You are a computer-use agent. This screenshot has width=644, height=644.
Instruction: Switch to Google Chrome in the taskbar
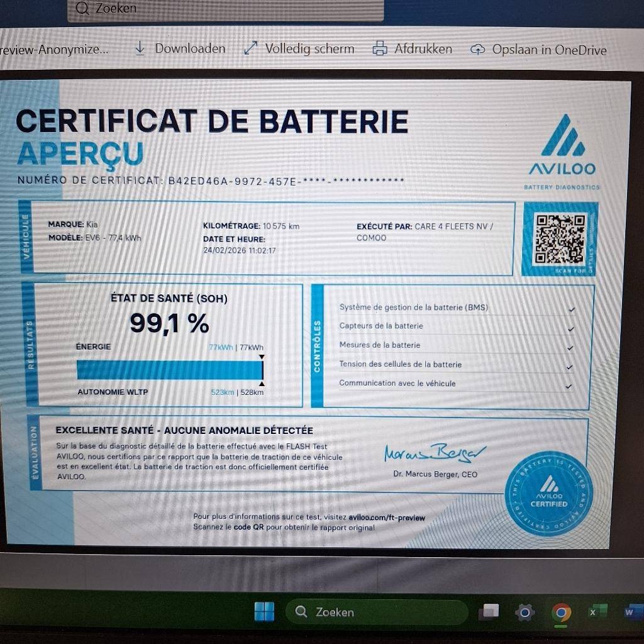point(561,612)
